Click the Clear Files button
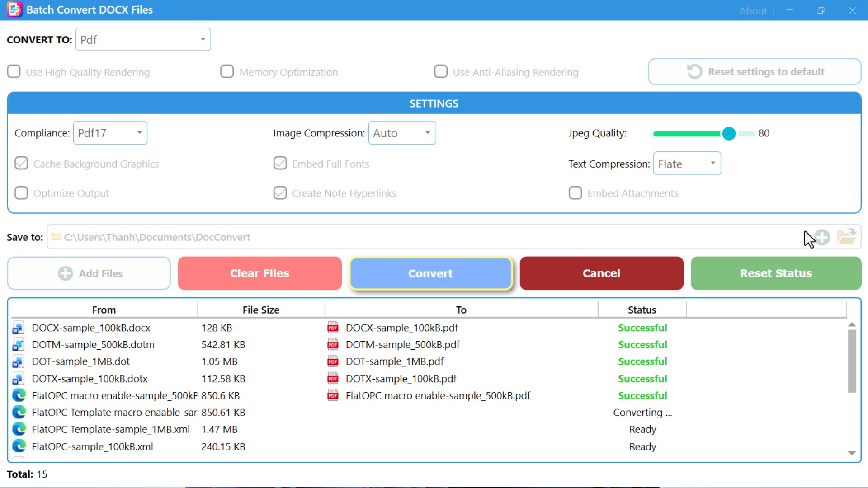The height and width of the screenshot is (488, 868). pos(259,273)
